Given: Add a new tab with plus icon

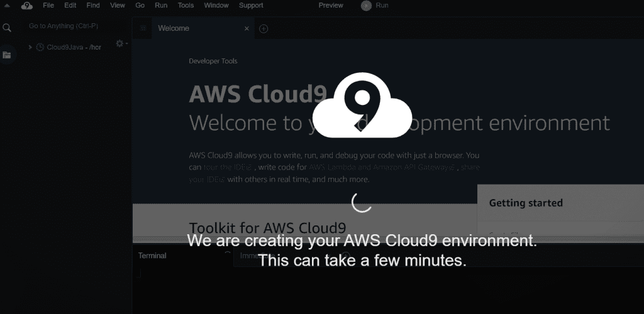Looking at the screenshot, I should tap(264, 29).
